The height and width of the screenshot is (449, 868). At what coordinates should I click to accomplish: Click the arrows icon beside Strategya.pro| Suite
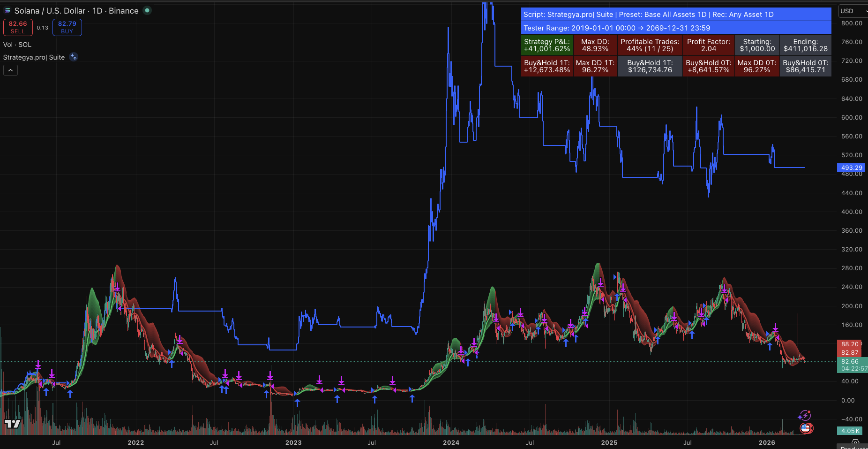(74, 57)
